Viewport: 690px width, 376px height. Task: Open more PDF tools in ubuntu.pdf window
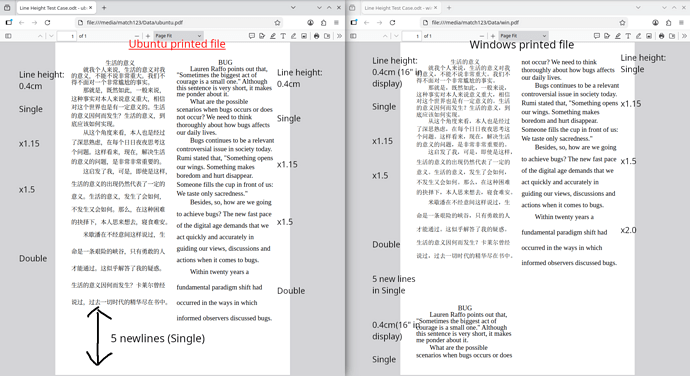(339, 36)
